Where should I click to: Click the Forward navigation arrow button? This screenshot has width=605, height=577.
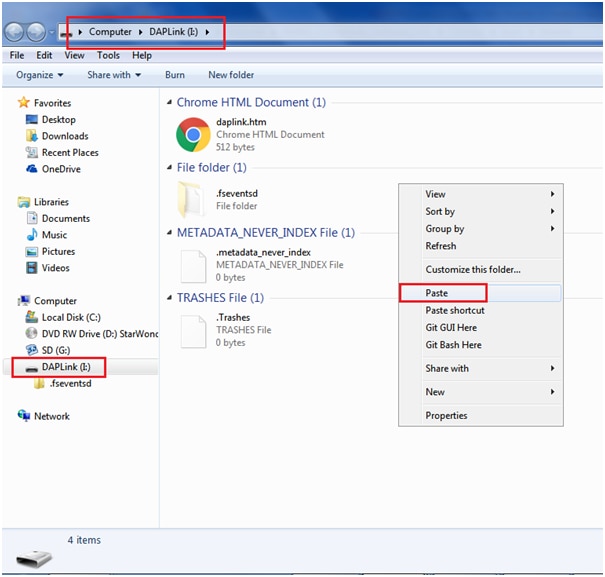tap(36, 32)
